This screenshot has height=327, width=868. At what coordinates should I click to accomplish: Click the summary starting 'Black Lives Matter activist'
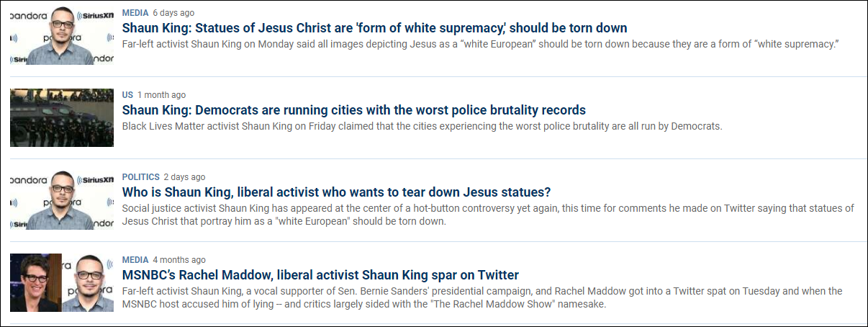click(x=422, y=126)
